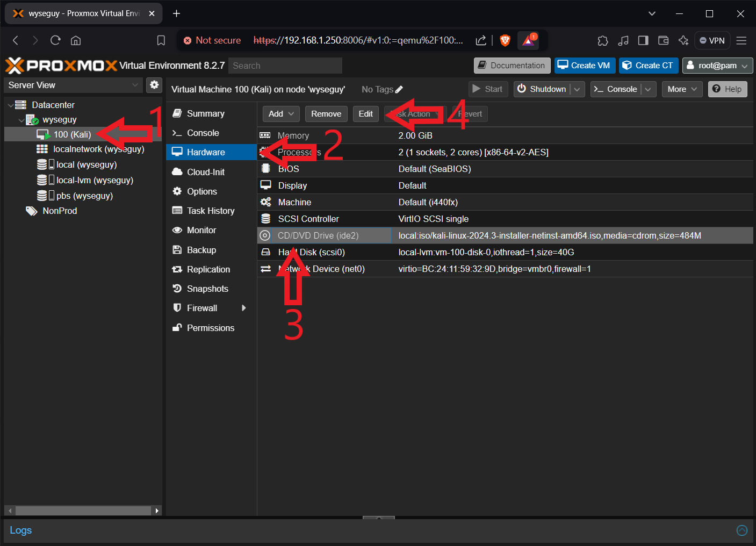756x546 pixels.
Task: Open root@pam user menu
Action: tap(717, 66)
